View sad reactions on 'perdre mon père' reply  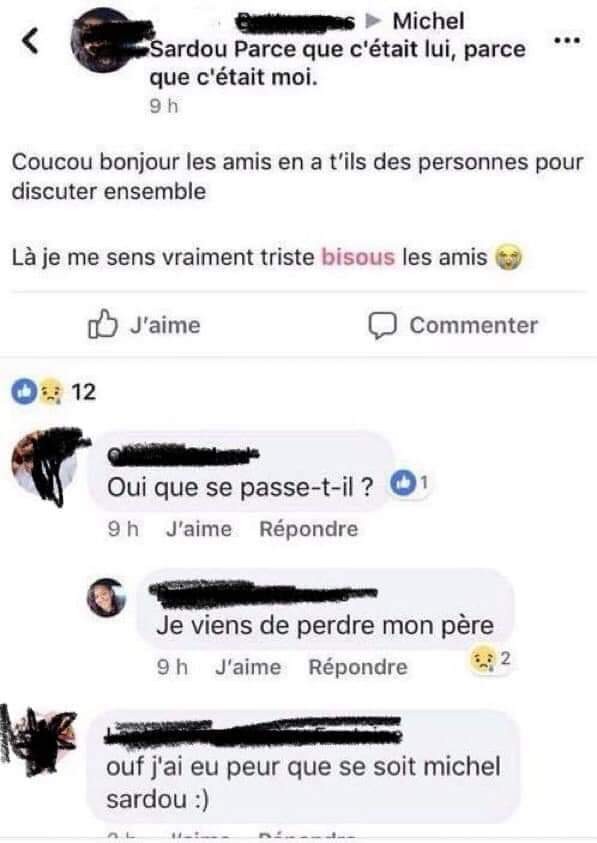491,659
